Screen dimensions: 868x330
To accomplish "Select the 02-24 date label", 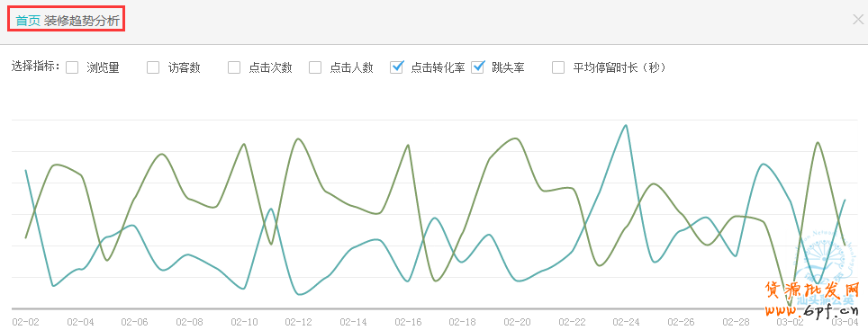I will pyautogui.click(x=627, y=322).
